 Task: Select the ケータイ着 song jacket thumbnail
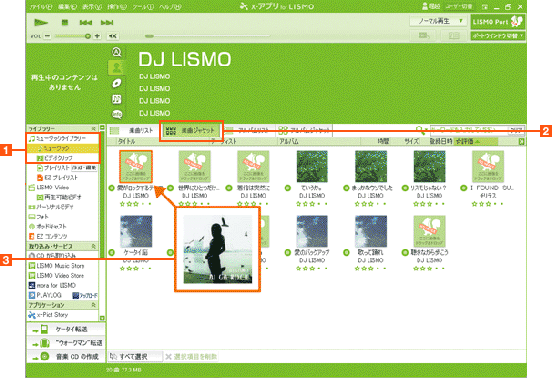(x=136, y=232)
